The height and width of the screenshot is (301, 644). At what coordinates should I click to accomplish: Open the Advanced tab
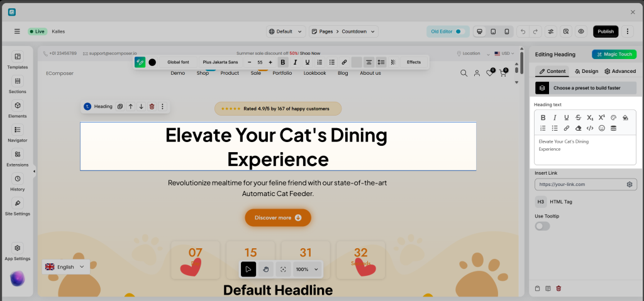(x=620, y=71)
